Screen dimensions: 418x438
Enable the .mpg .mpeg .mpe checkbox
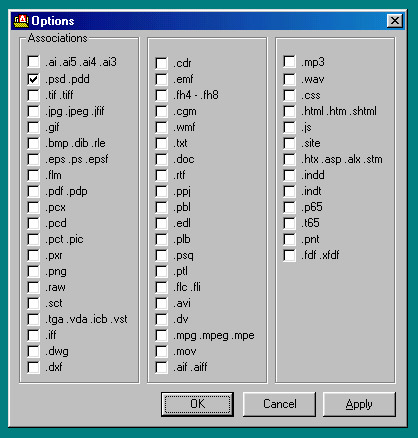[161, 335]
